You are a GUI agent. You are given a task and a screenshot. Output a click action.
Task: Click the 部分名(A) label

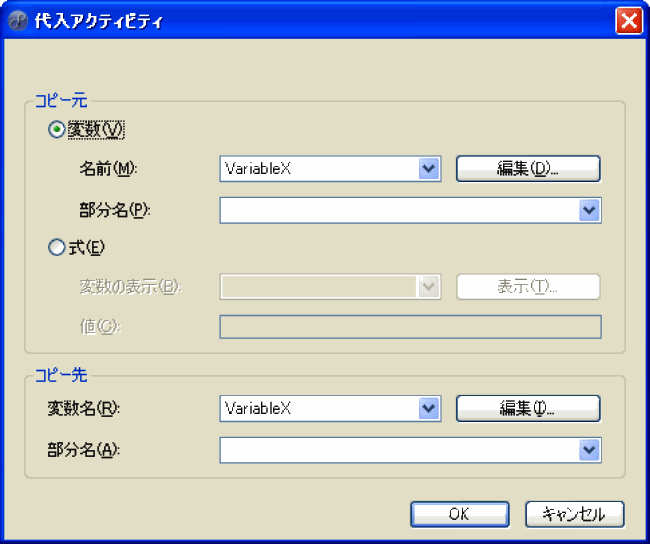coord(83,450)
